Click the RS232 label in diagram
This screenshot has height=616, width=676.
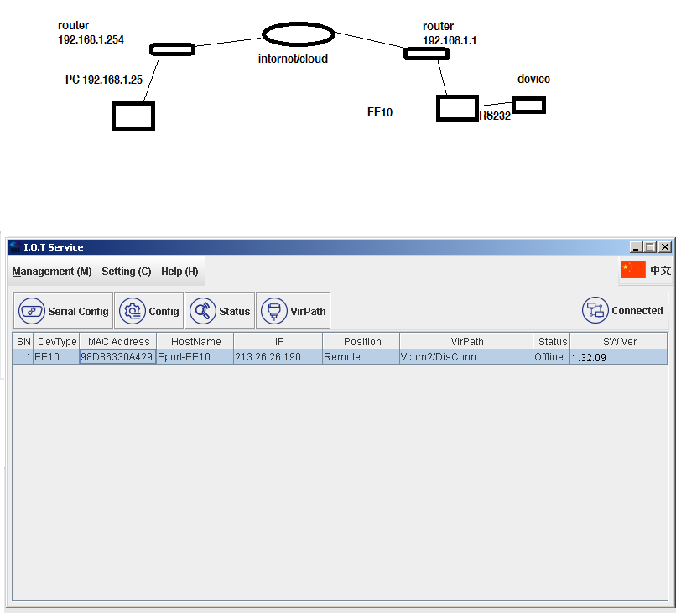(x=495, y=116)
